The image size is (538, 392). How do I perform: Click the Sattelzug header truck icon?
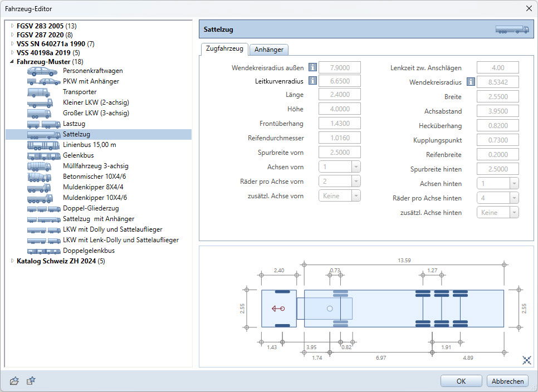pos(512,30)
